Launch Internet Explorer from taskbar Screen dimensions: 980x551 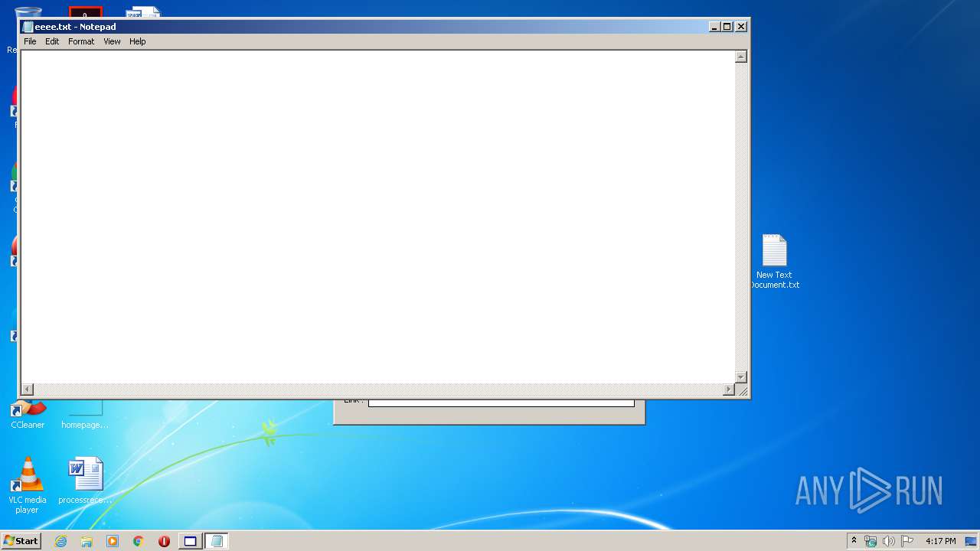coord(60,541)
